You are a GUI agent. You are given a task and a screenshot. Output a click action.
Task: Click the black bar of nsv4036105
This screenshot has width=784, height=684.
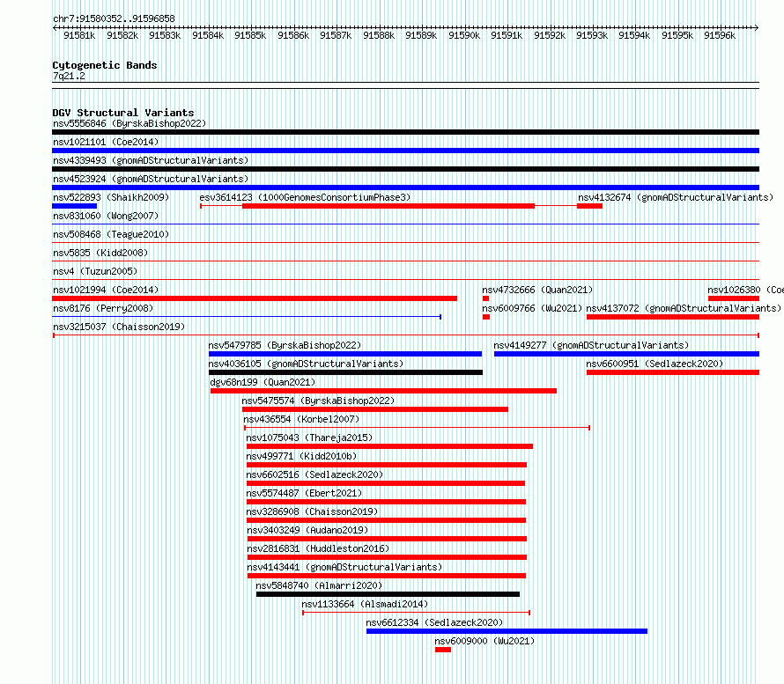[345, 372]
